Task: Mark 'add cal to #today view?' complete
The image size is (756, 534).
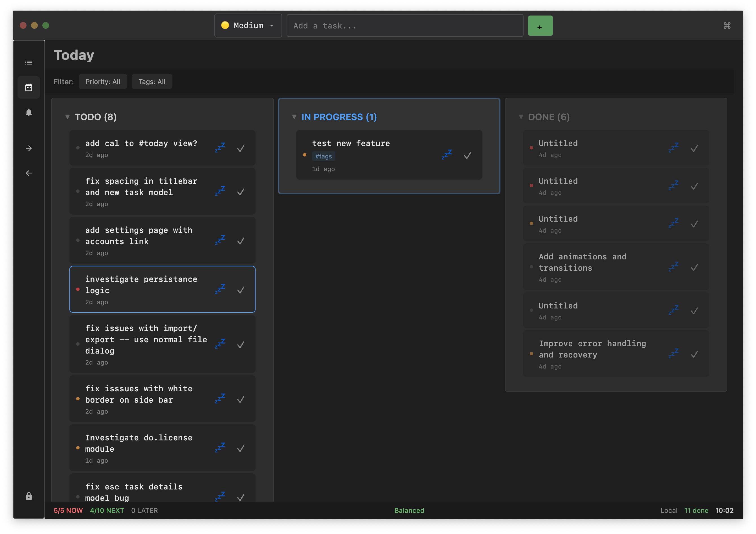Action: (241, 148)
